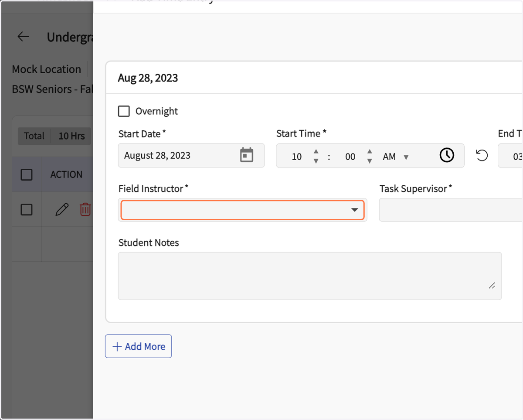This screenshot has width=523, height=420.
Task: Click the Add More button
Action: point(138,346)
